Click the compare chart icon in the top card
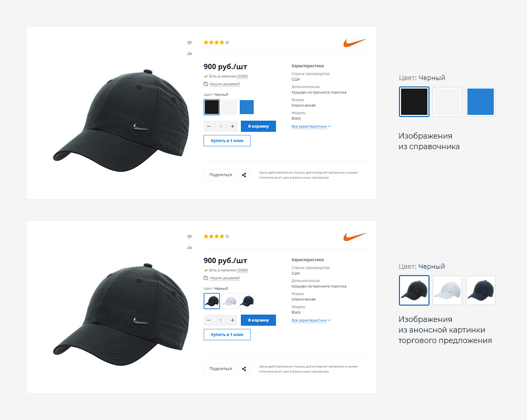Viewport: 527px width, 420px height. click(x=190, y=53)
